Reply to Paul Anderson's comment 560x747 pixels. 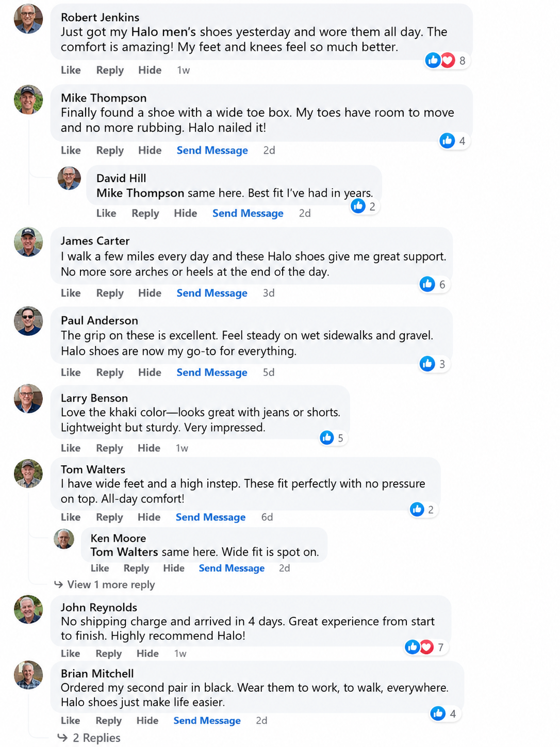pos(110,372)
